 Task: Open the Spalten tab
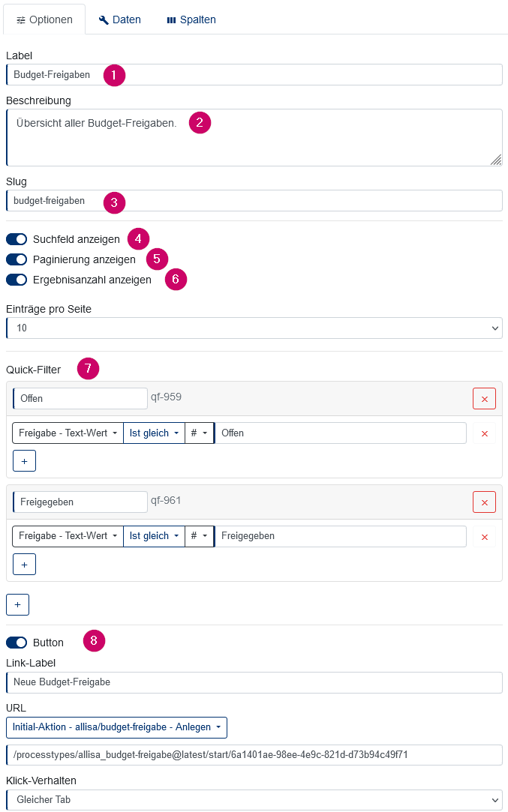[191, 19]
